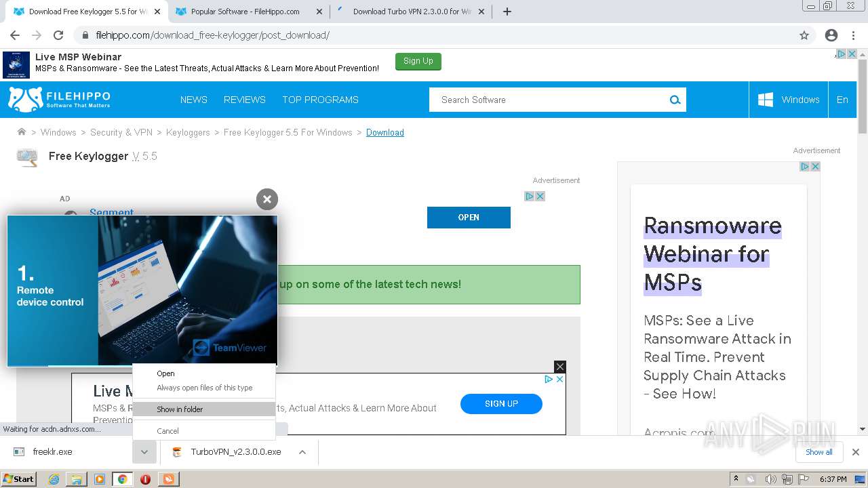The image size is (868, 488).
Task: Open Internet Explorer from taskbar
Action: point(54,479)
